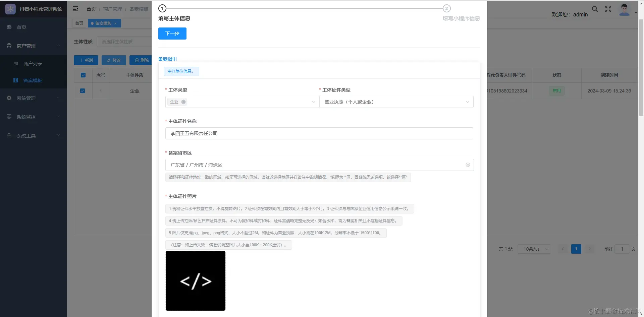Click the 系统工具 toolbox icon

click(x=9, y=135)
